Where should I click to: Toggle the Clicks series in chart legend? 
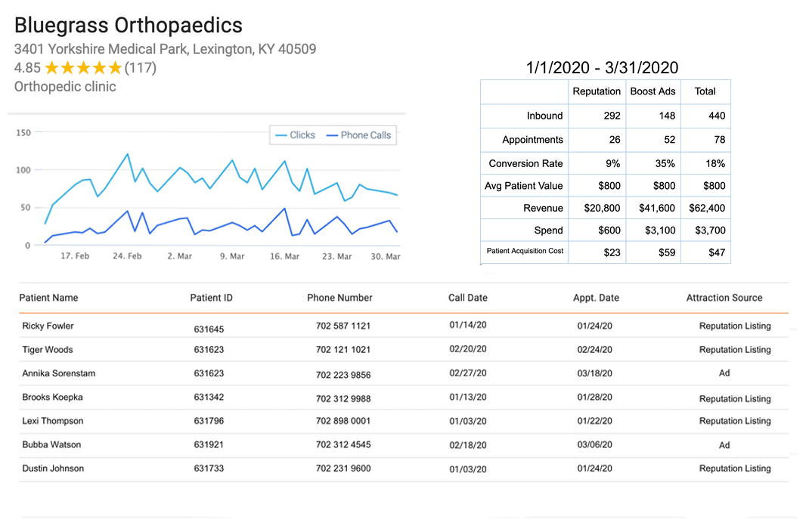[x=295, y=135]
